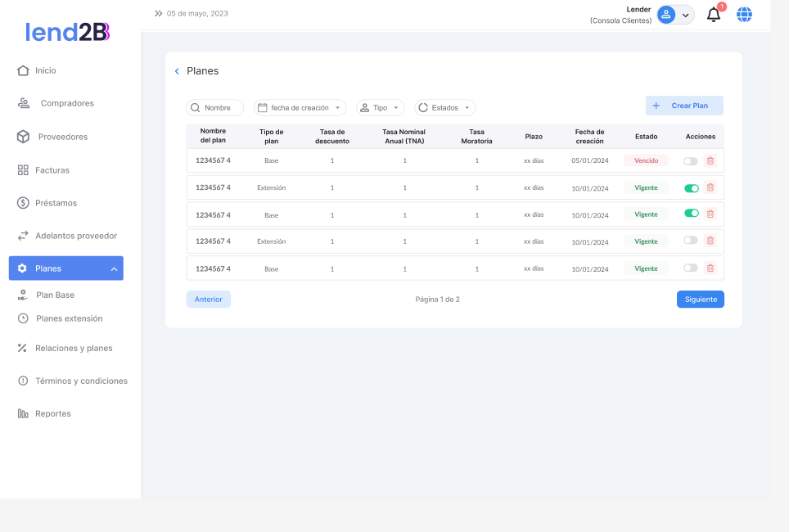This screenshot has width=789, height=532.
Task: Select Planes extensión submenu item
Action: pyautogui.click(x=69, y=318)
